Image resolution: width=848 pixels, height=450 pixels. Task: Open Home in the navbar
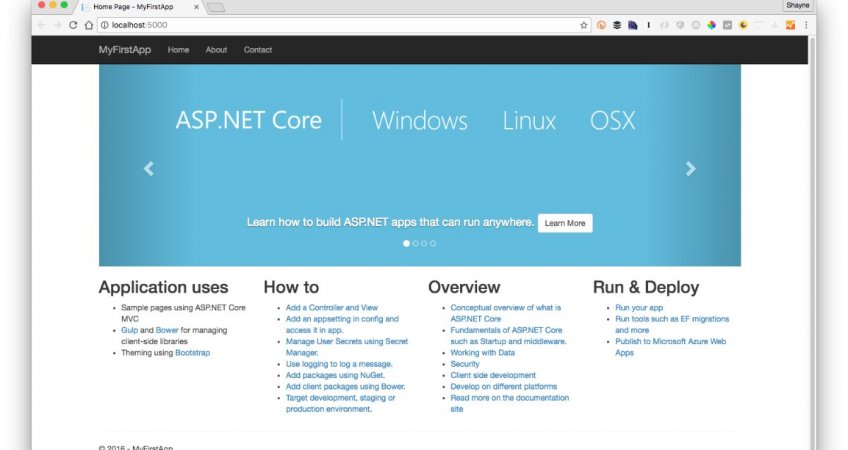[178, 50]
